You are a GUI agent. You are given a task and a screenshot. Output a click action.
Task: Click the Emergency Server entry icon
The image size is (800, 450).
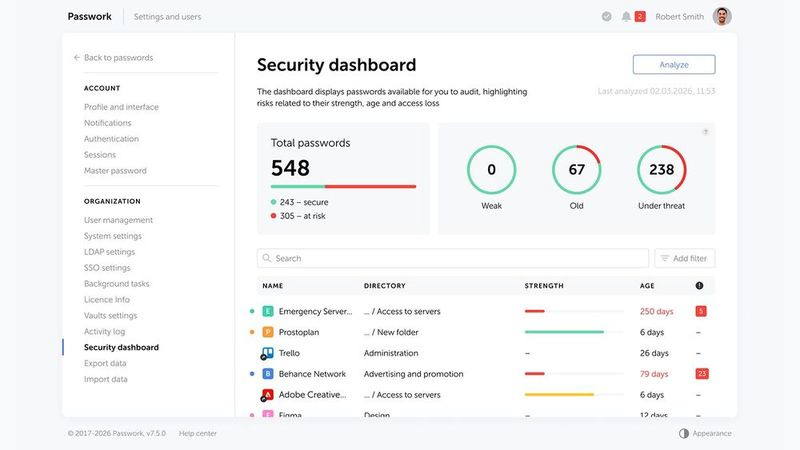(267, 311)
